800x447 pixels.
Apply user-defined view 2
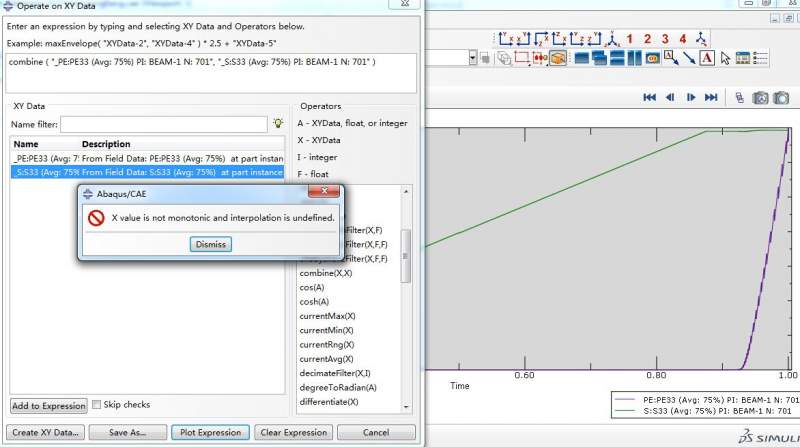point(647,39)
